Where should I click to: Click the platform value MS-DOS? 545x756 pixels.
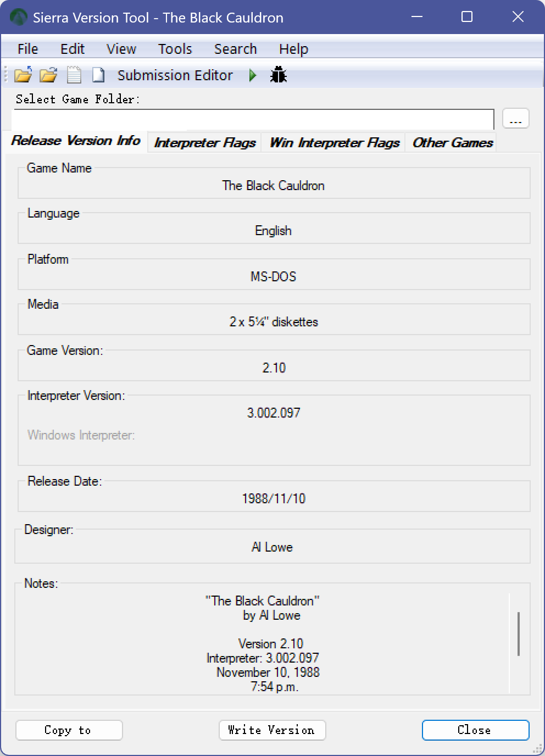click(274, 276)
